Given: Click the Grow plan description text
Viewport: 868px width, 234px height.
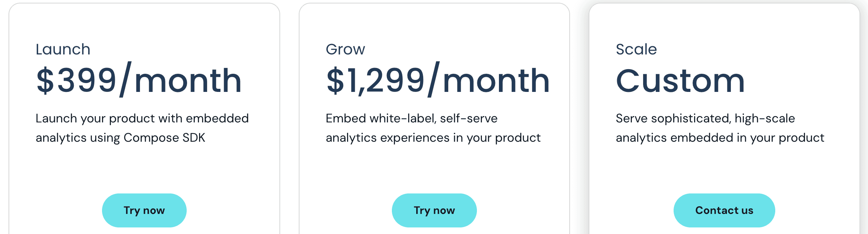Looking at the screenshot, I should pyautogui.click(x=433, y=127).
